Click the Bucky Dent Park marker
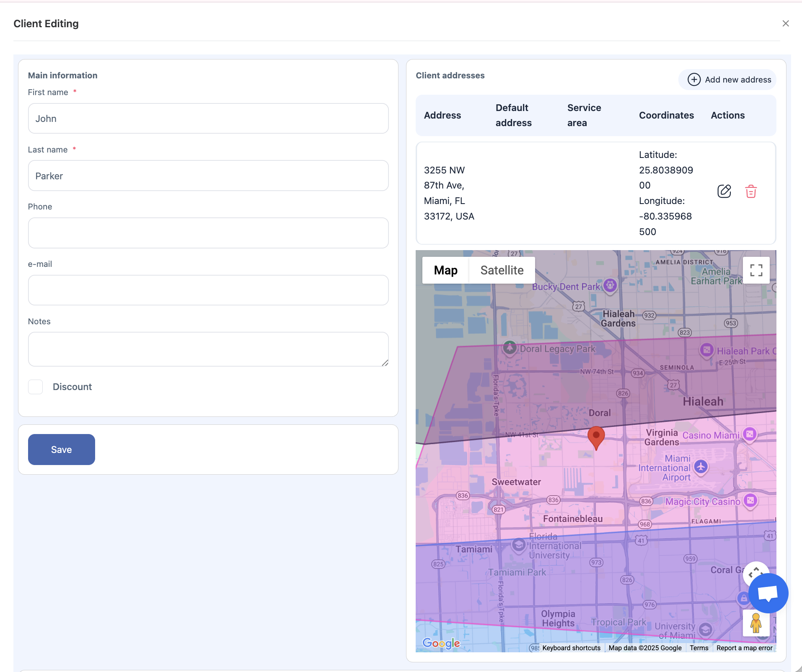802x672 pixels. click(610, 286)
